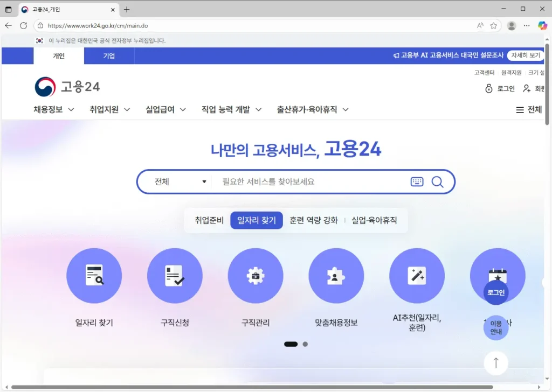This screenshot has width=552, height=392.
Task: Open browser settings ellipsis menu
Action: (527, 26)
